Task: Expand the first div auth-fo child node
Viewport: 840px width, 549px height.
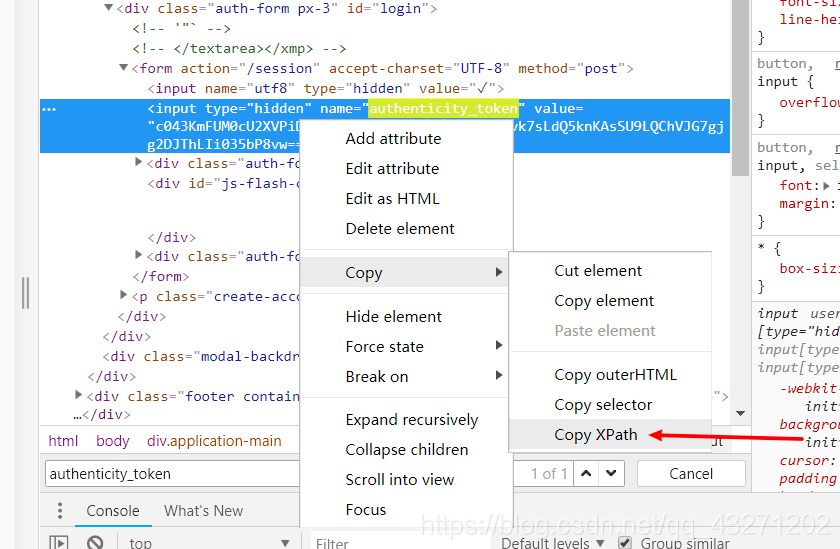Action: coord(138,162)
